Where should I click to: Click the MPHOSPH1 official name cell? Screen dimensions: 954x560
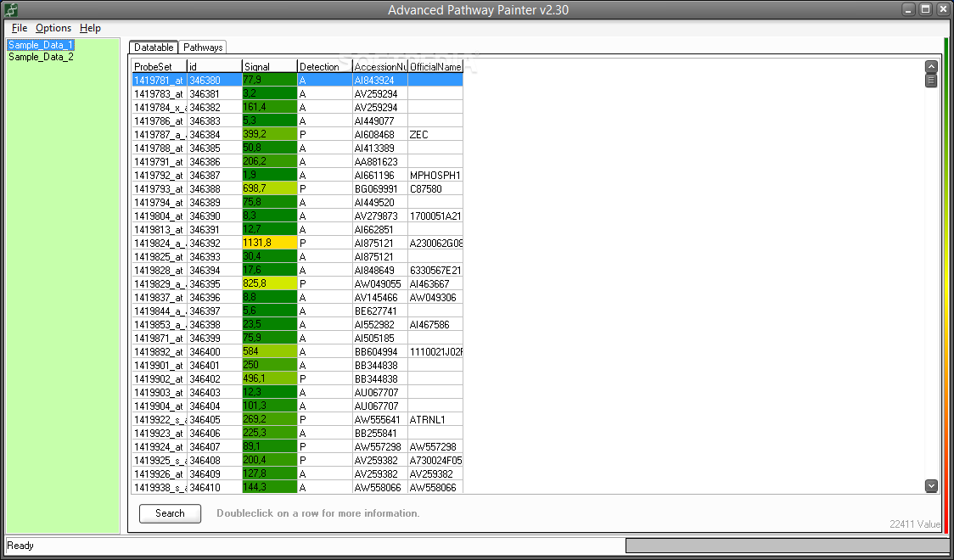click(x=435, y=175)
